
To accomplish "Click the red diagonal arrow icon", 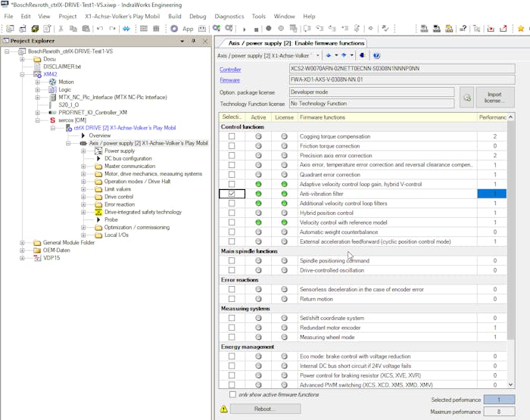I will [x=503, y=29].
